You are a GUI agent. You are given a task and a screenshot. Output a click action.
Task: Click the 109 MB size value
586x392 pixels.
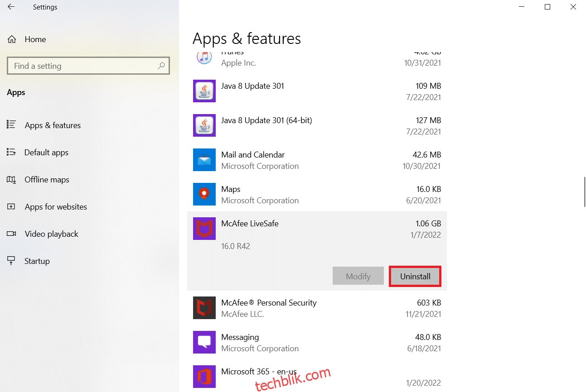coord(428,86)
